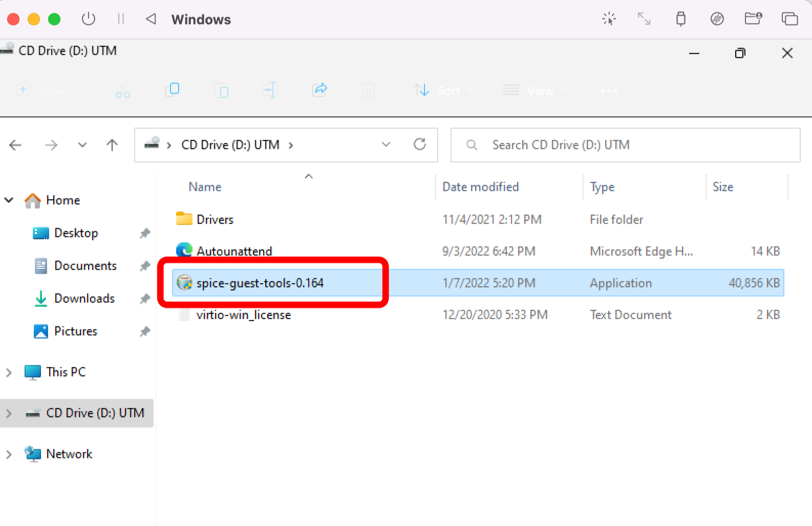812x526 pixels.
Task: Maximize the Explorer window
Action: coord(740,53)
